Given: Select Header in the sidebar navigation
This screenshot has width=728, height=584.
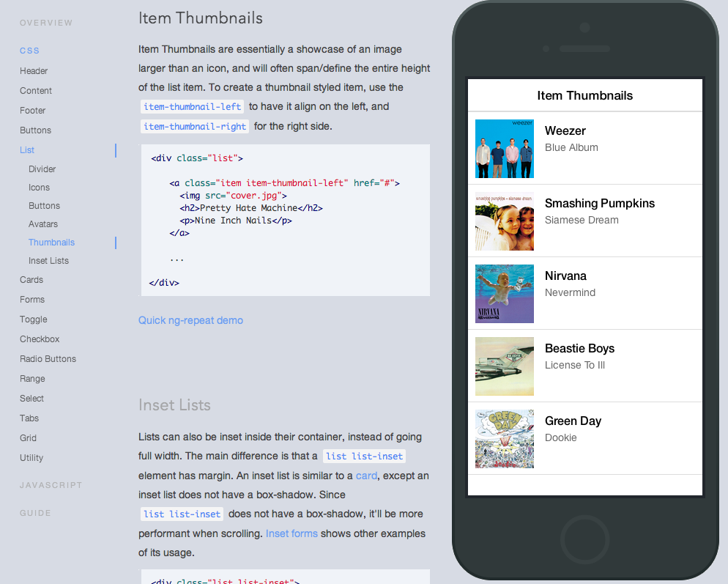Looking at the screenshot, I should (34, 70).
